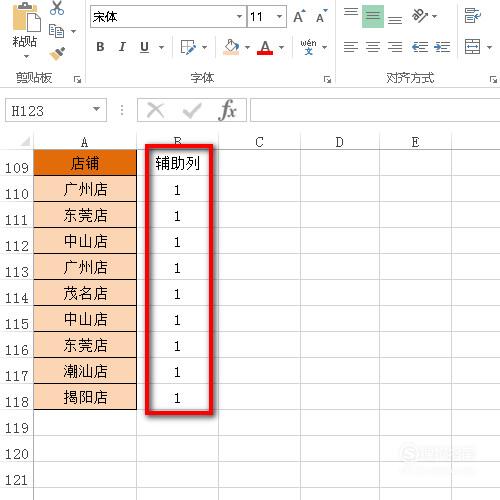Expand the phonetic guide dropdown arrow

point(325,47)
